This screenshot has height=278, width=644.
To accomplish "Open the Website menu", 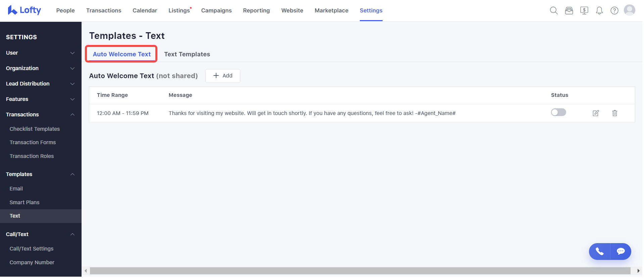I will [x=292, y=10].
